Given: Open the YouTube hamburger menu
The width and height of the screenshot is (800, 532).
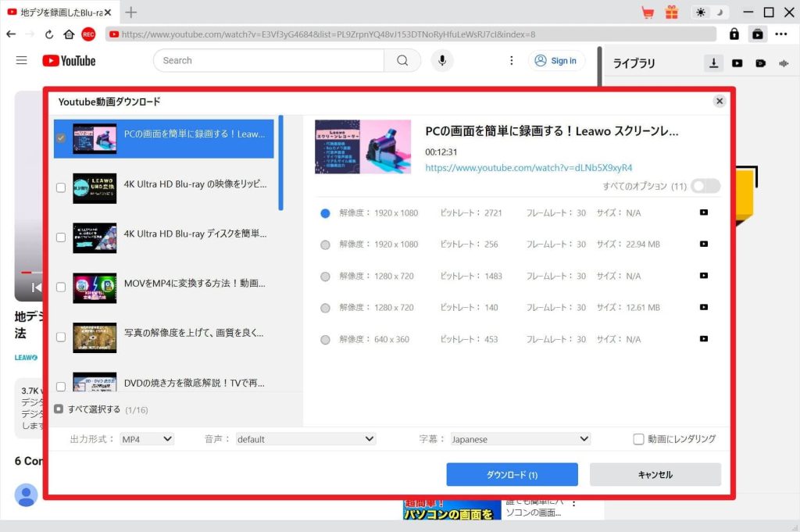Looking at the screenshot, I should [21, 59].
